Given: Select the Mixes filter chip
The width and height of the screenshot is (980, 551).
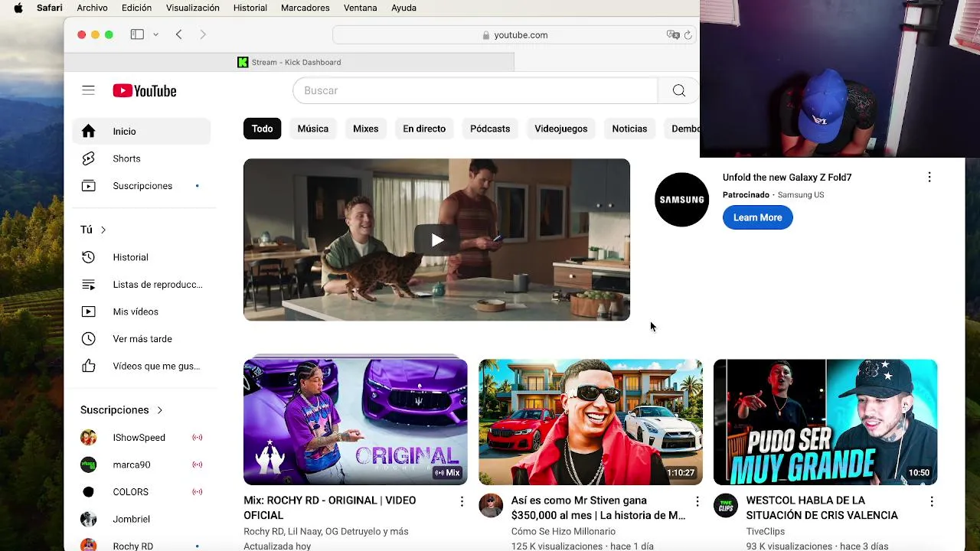Looking at the screenshot, I should pos(365,129).
